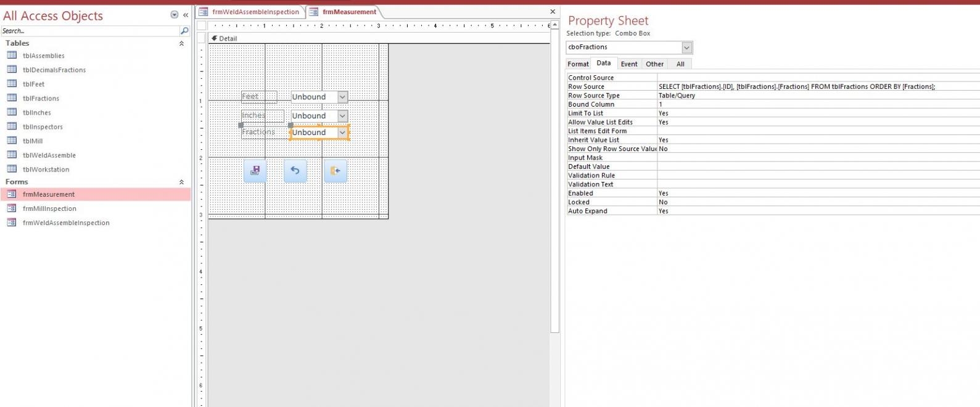This screenshot has width=980, height=407.
Task: Click the Detail section bar
Action: [379, 38]
